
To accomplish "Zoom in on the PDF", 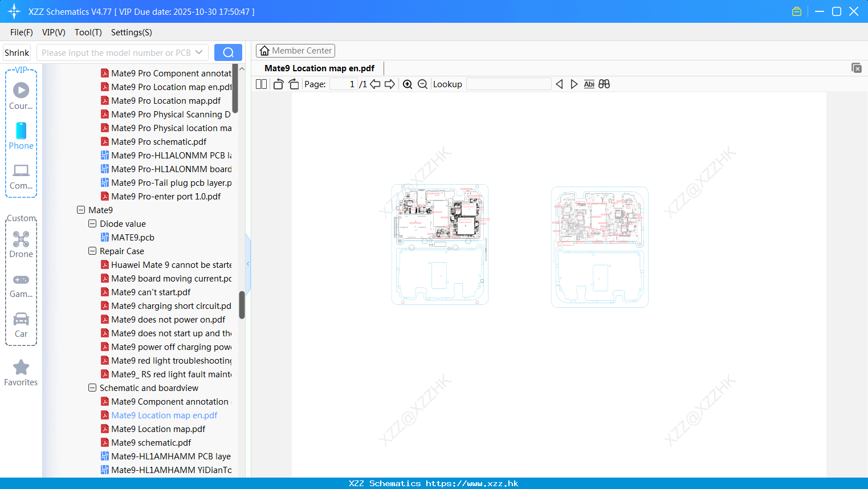I will point(407,84).
